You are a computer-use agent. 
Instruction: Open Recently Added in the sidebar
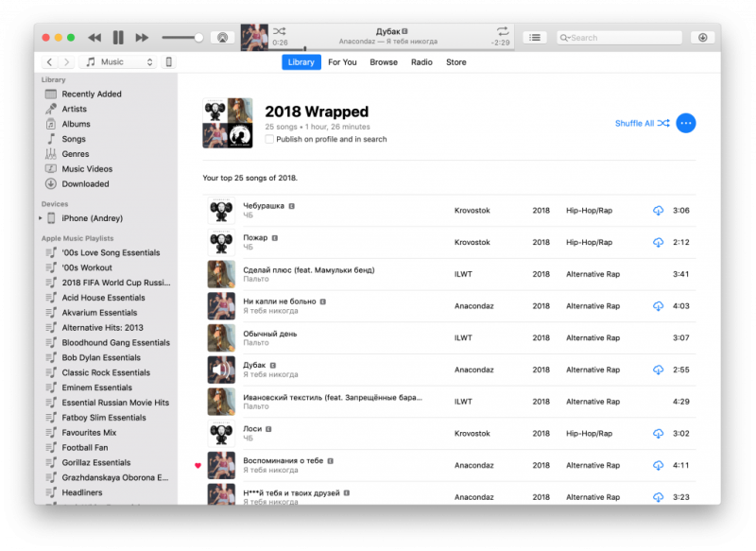click(91, 94)
